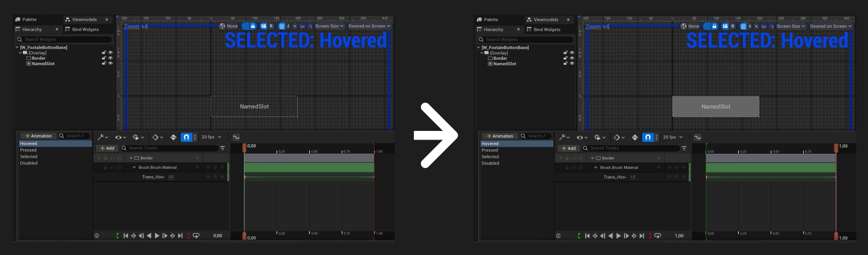Image resolution: width=868 pixels, height=255 pixels.
Task: Collapse Brush.Brush Material track in left sequencer
Action: [x=134, y=167]
